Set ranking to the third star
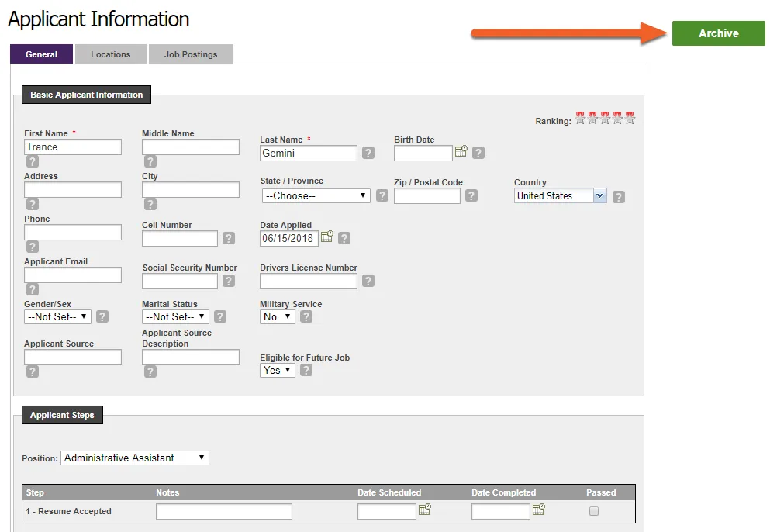 (605, 118)
